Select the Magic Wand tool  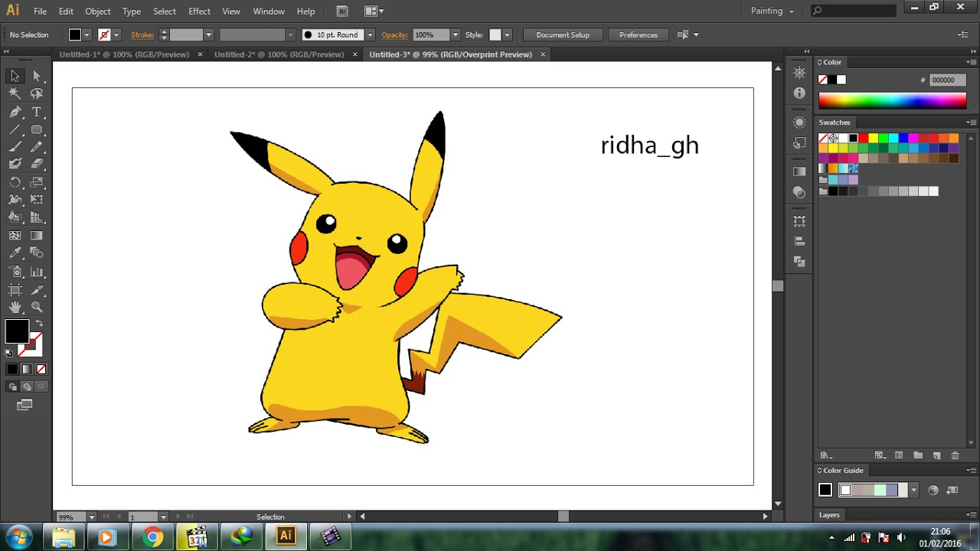pyautogui.click(x=15, y=93)
